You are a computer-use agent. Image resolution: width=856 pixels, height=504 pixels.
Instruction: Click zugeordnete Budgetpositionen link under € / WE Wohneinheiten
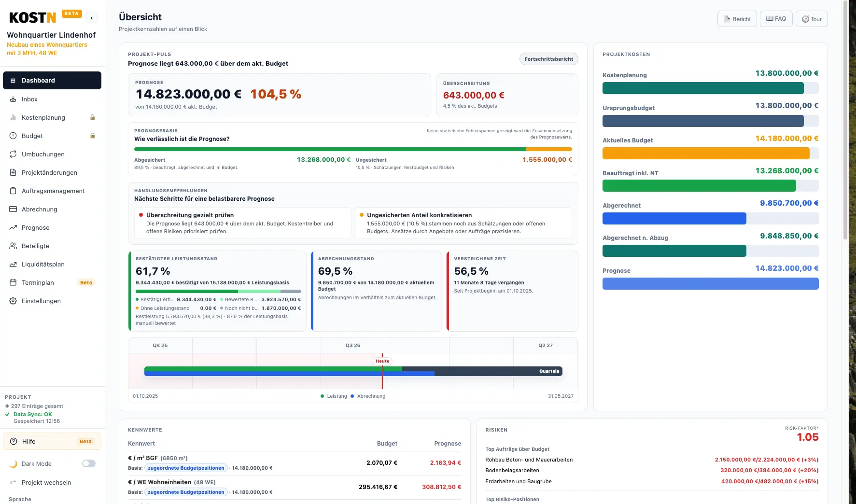[186, 492]
